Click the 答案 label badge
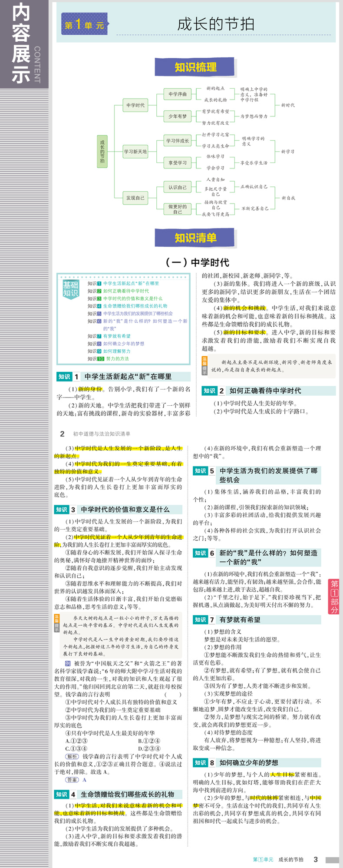Viewport: 343px width, 868px height. coord(72,780)
